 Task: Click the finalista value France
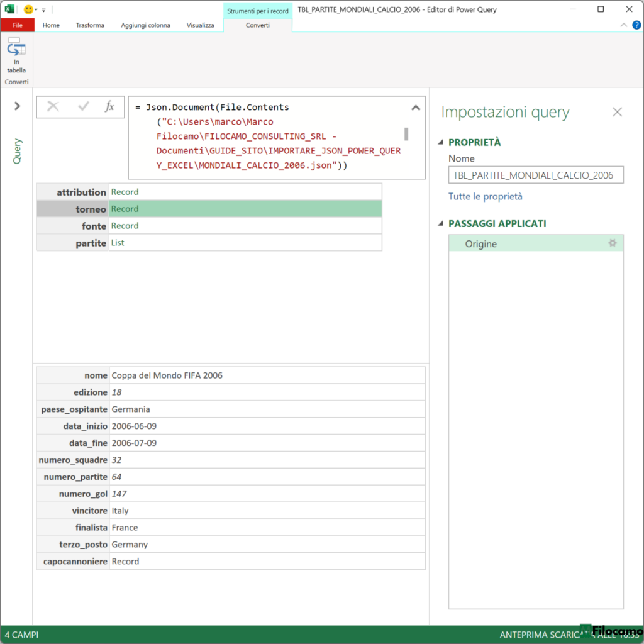tap(125, 528)
